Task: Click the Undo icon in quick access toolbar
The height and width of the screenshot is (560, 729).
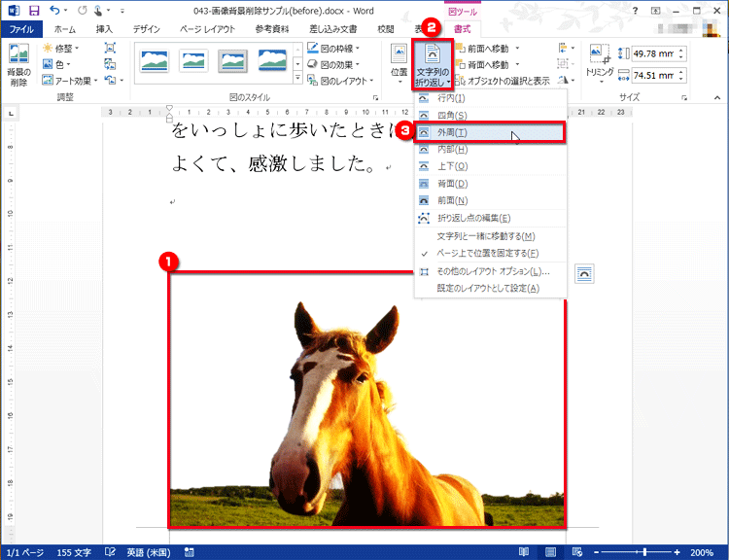Action: (54, 11)
